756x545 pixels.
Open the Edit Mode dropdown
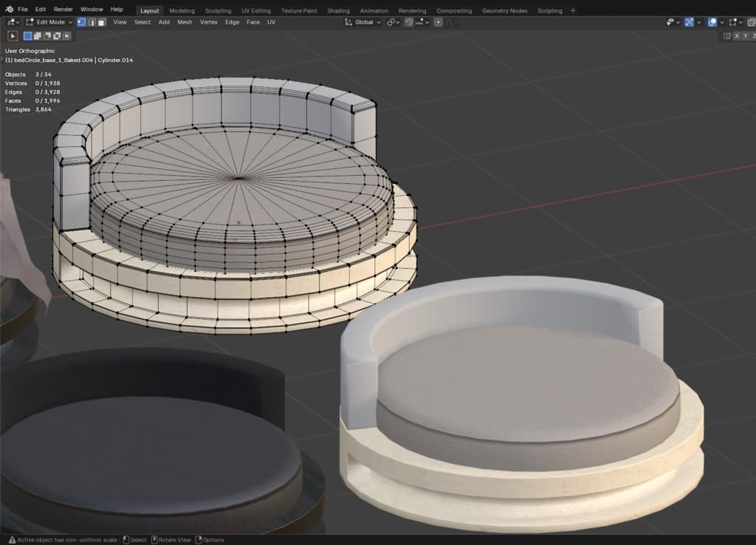[49, 22]
